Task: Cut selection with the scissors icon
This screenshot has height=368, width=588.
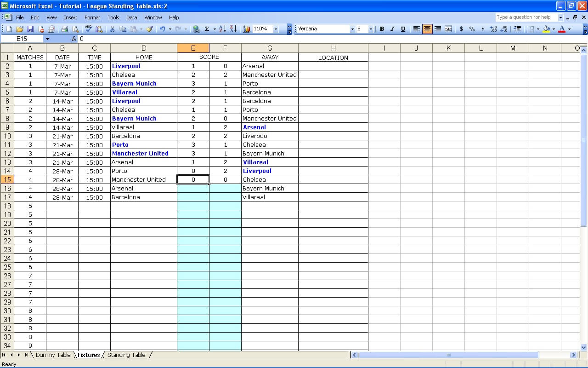Action: point(112,29)
